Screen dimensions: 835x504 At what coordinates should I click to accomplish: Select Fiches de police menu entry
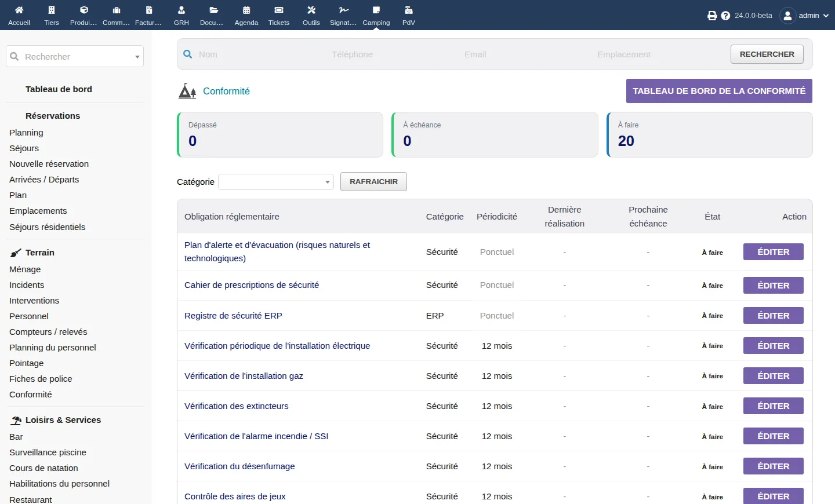(x=41, y=379)
